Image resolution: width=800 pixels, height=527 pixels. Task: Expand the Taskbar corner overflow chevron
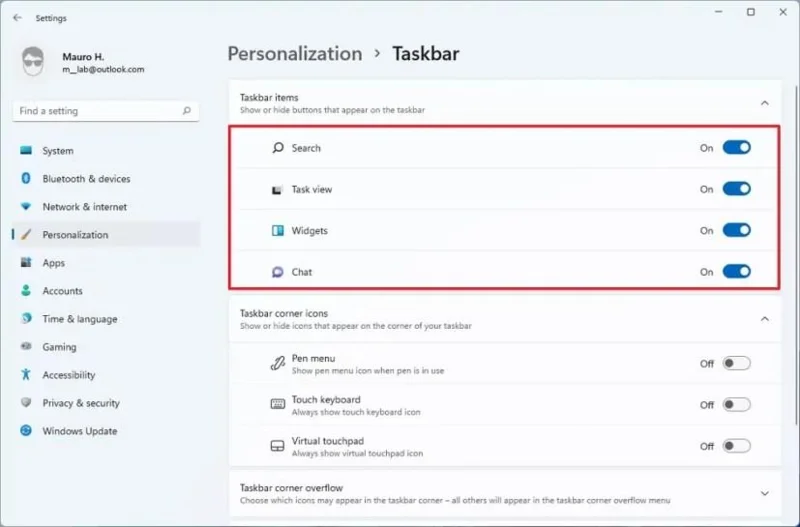[x=765, y=493]
